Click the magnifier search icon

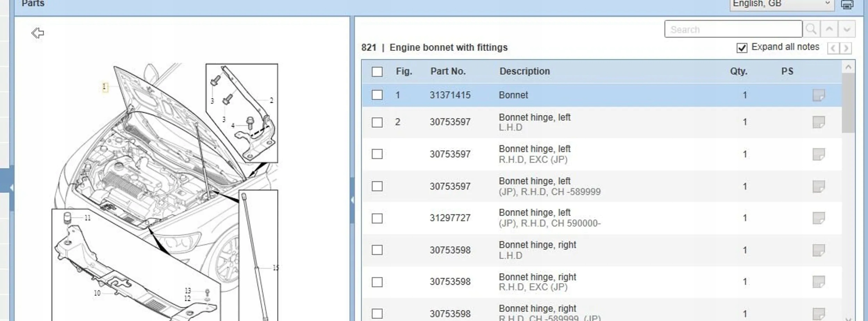click(x=811, y=29)
